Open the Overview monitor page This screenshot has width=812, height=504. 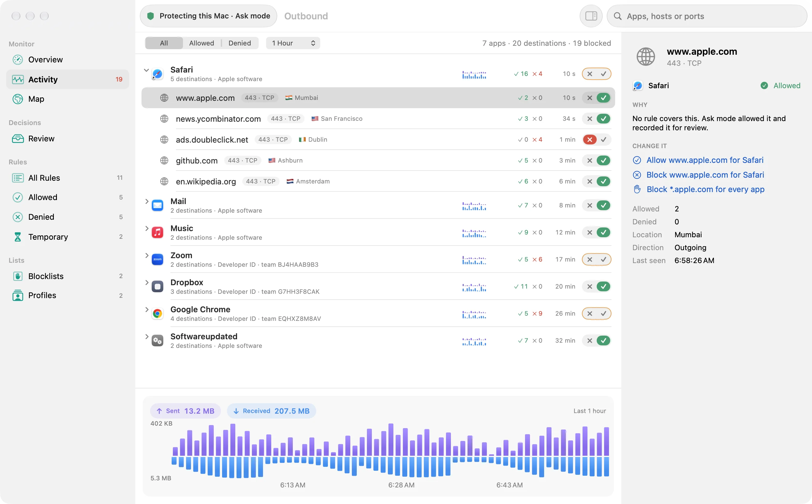(x=67, y=60)
